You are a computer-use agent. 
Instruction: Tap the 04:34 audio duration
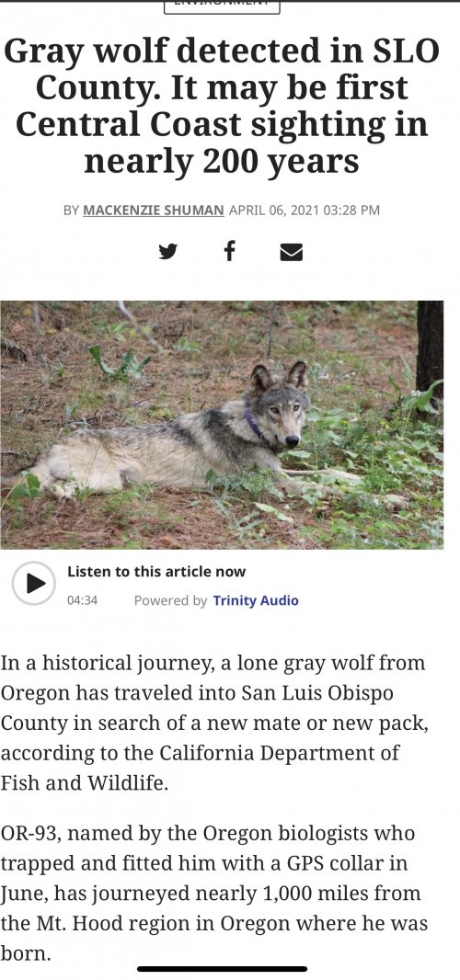[82, 600]
